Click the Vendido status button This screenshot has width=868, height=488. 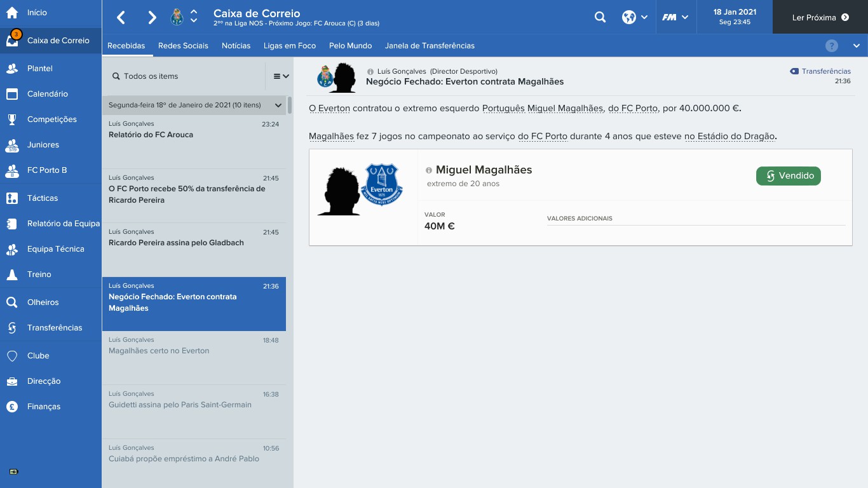pyautogui.click(x=788, y=176)
